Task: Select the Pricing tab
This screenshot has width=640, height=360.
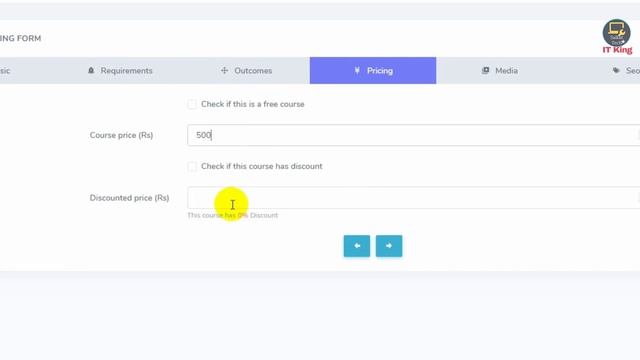Action: 373,71
